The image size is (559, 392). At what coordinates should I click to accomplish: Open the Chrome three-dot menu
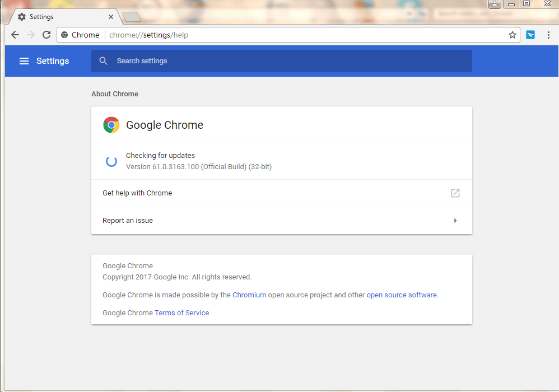[548, 35]
